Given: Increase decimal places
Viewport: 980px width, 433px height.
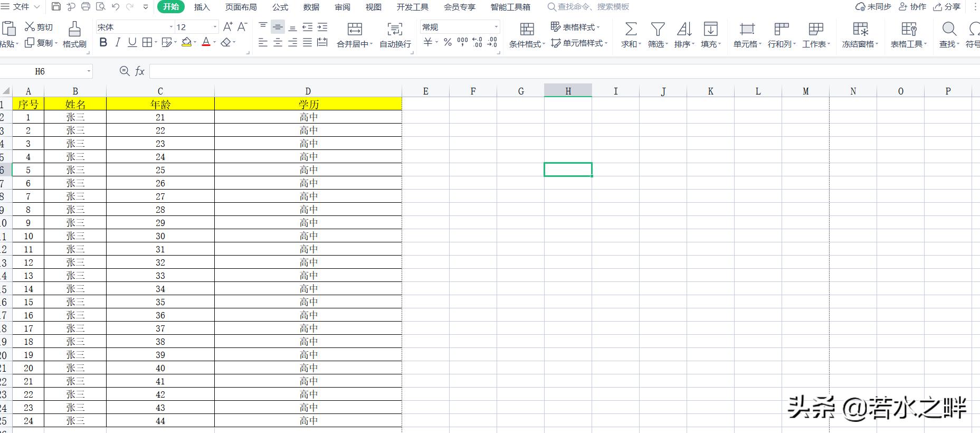Looking at the screenshot, I should (x=477, y=42).
